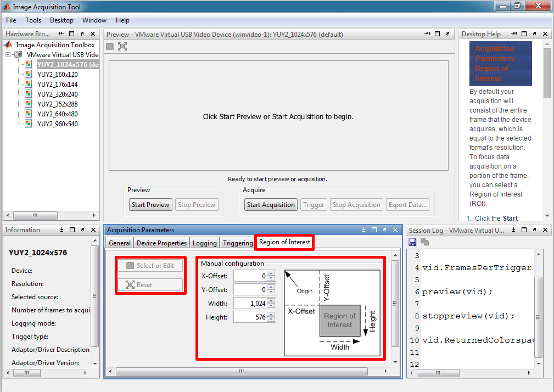
Task: Minimize the Hardware Browser panel
Action: [x=61, y=33]
